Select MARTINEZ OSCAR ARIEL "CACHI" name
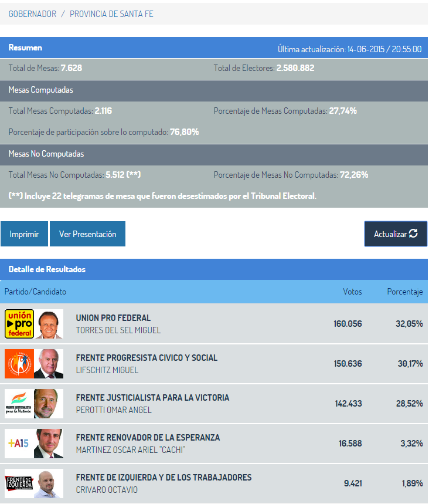The height and width of the screenshot is (504, 429). pos(131,449)
